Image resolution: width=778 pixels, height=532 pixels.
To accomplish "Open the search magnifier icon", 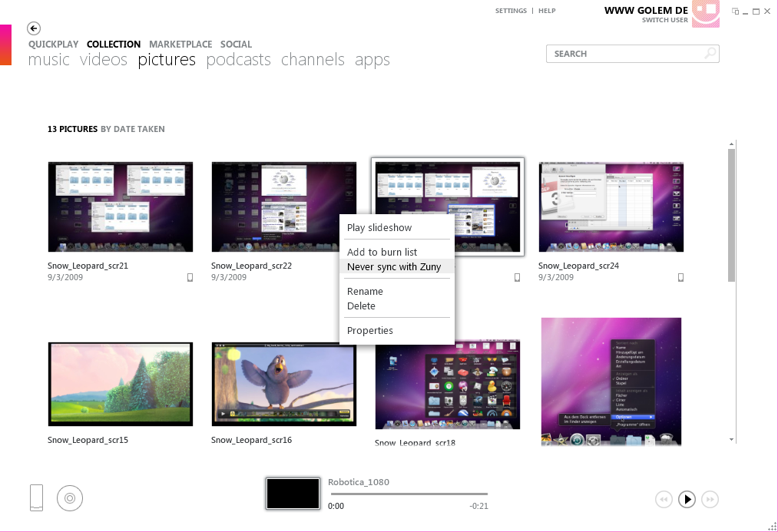I will [711, 53].
